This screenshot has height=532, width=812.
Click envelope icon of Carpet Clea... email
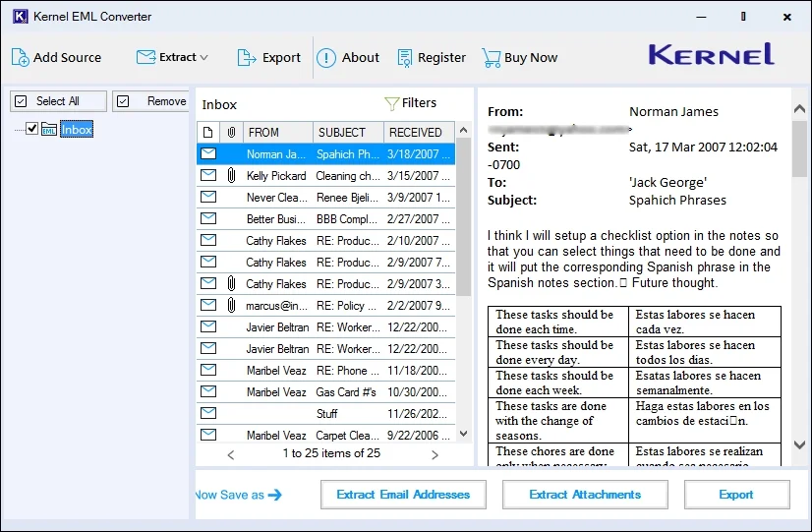(x=208, y=434)
